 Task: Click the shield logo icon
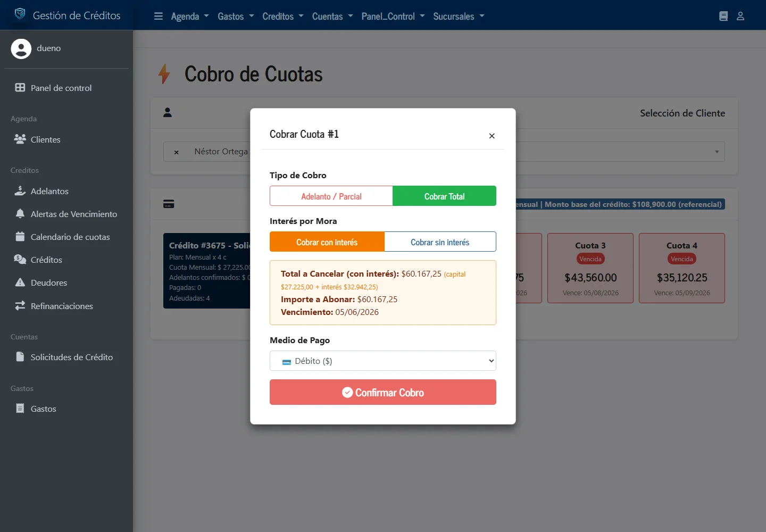click(x=20, y=14)
